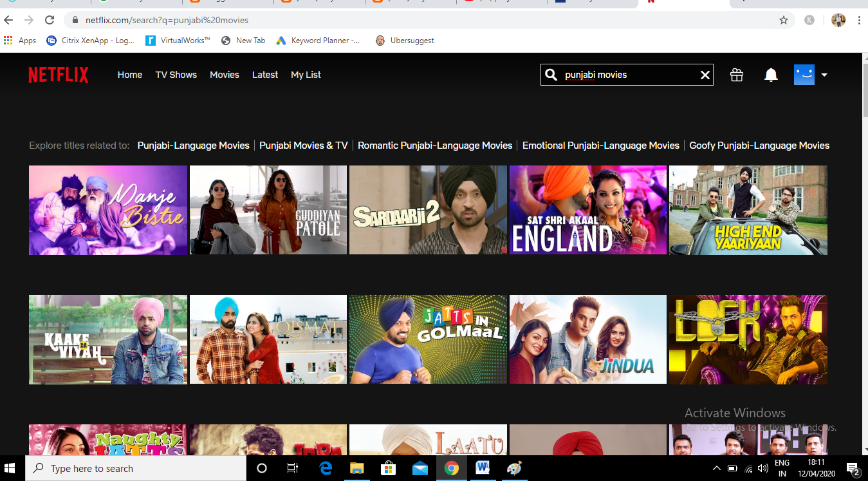Viewport: 868px width, 481px height.
Task: Reload the page
Action: (x=50, y=20)
